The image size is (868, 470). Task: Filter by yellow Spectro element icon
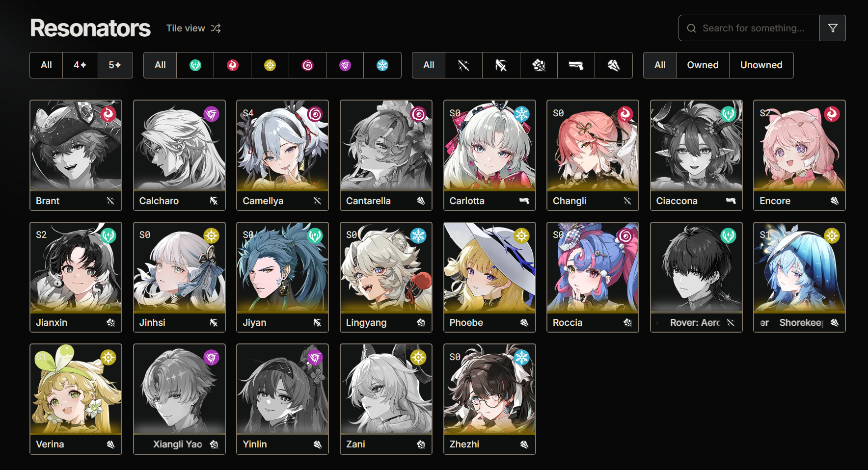click(x=270, y=65)
